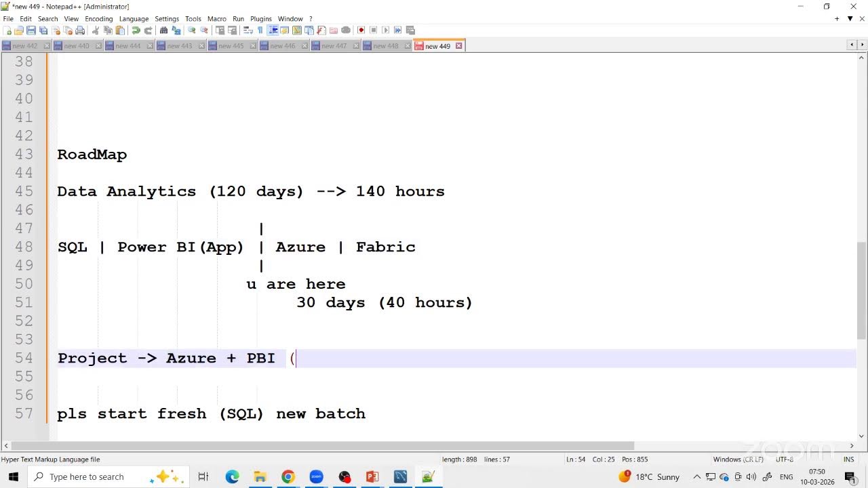This screenshot has height=488, width=868.
Task: Click the Playback macro icon
Action: pos(385,30)
